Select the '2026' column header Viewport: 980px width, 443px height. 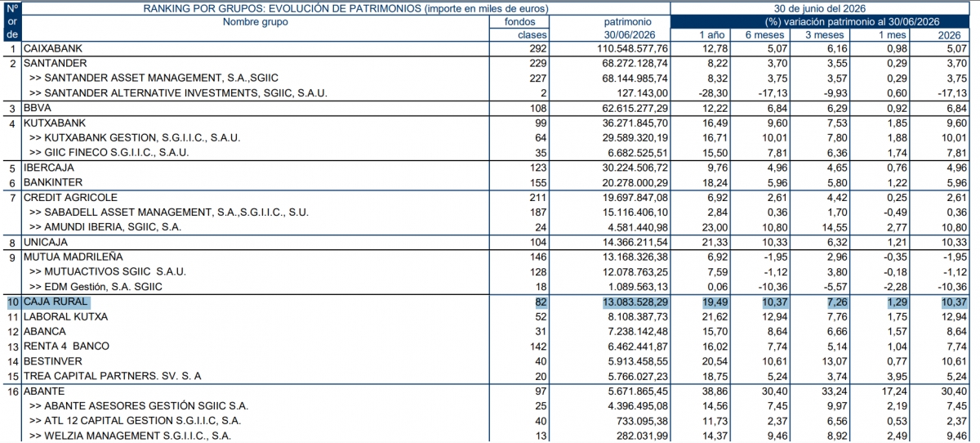[x=948, y=36]
